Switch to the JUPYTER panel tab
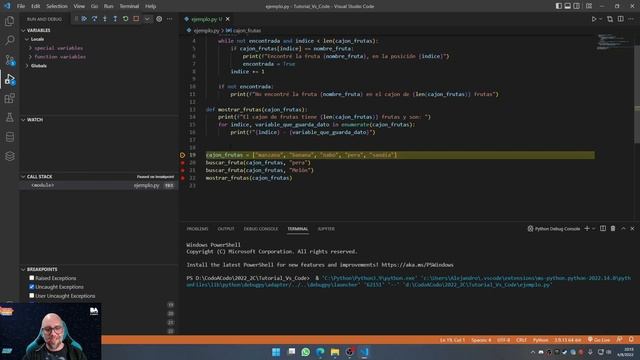Viewport: 640px width, 360px height. click(x=326, y=229)
